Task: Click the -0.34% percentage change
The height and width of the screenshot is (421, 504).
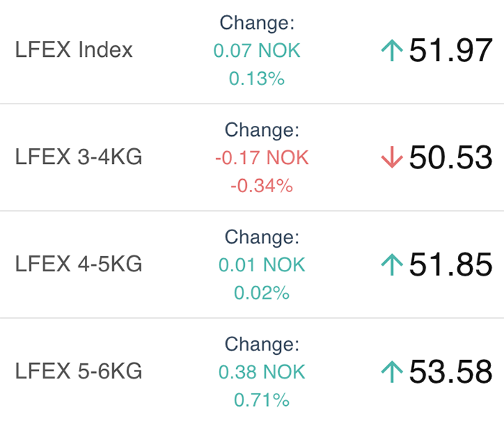Action: tap(262, 186)
